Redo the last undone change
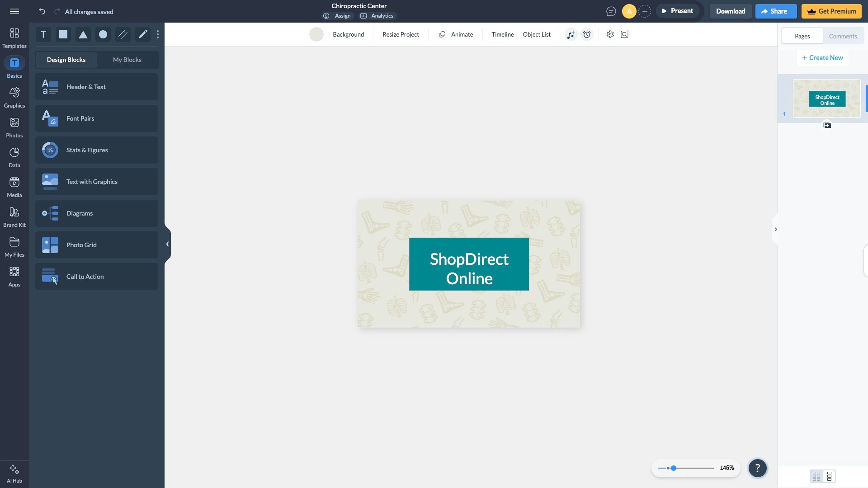Image resolution: width=868 pixels, height=488 pixels. 57,11
